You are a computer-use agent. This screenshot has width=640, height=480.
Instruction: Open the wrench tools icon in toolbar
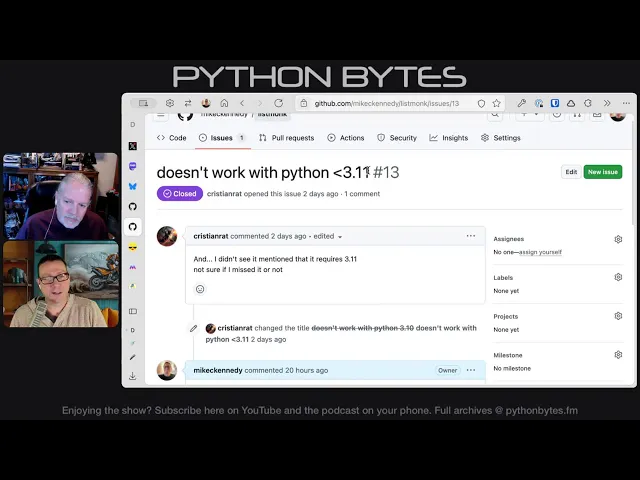(521, 103)
